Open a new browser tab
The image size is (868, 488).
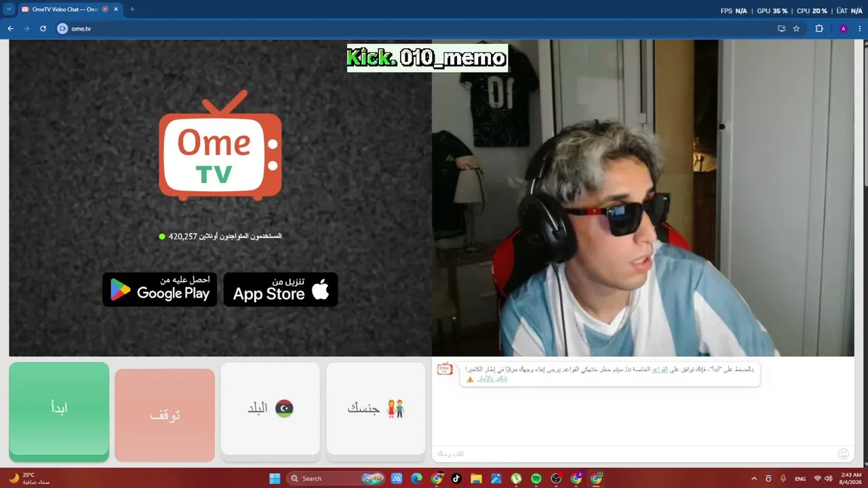click(x=132, y=9)
